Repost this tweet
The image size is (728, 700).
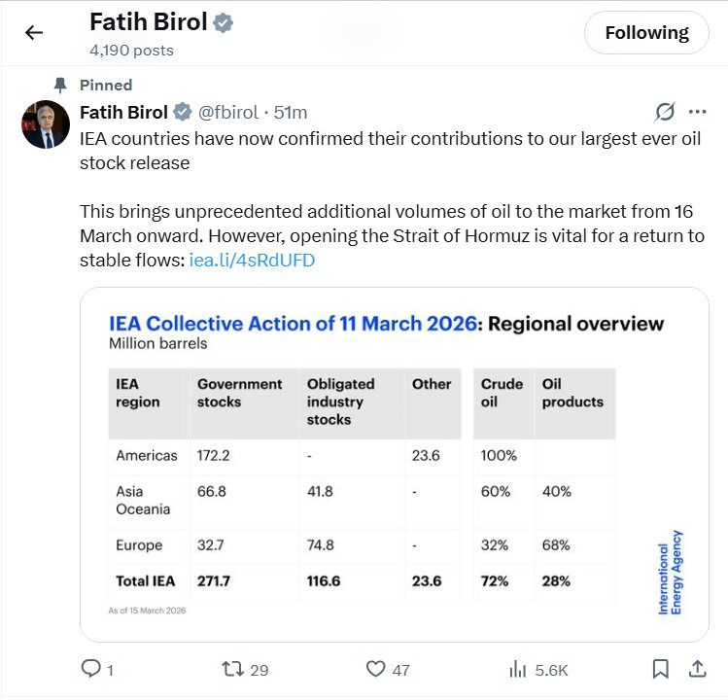232,669
